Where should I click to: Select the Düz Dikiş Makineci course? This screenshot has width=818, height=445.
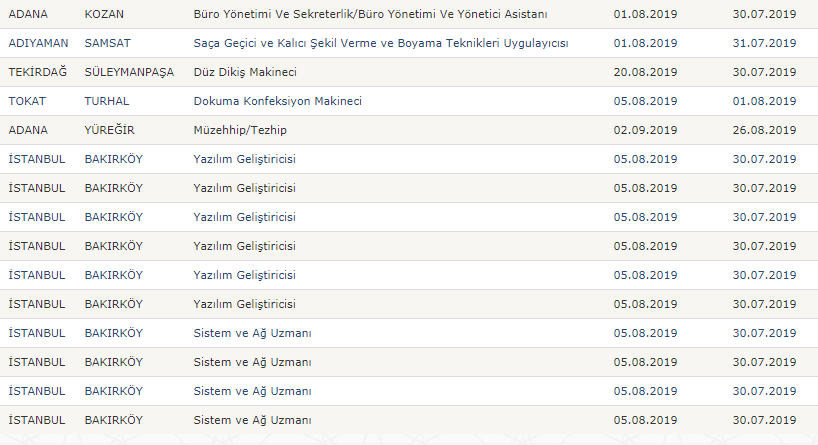244,72
